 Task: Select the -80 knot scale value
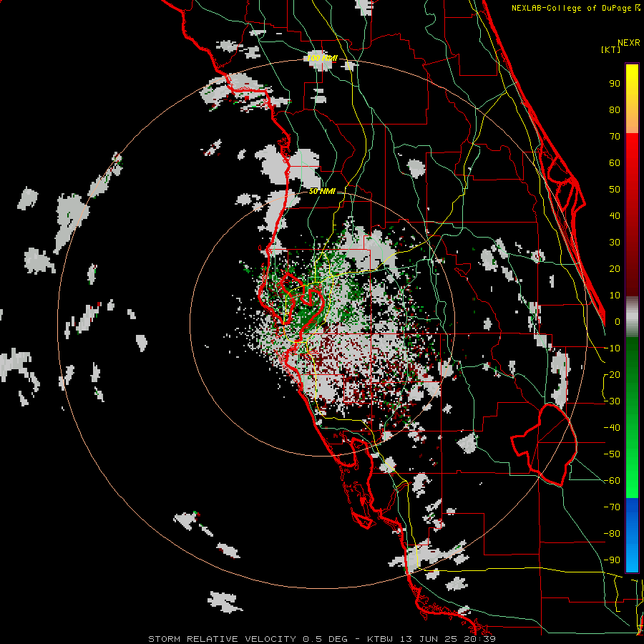pyautogui.click(x=613, y=534)
